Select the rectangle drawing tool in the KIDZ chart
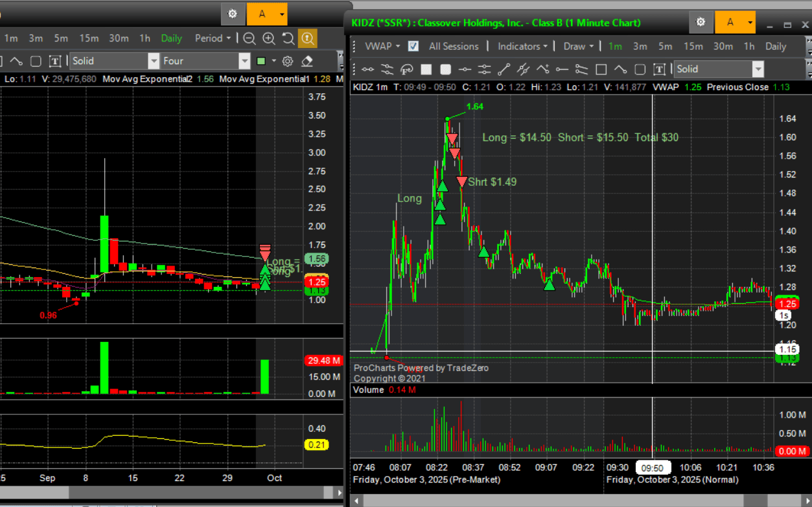 601,69
